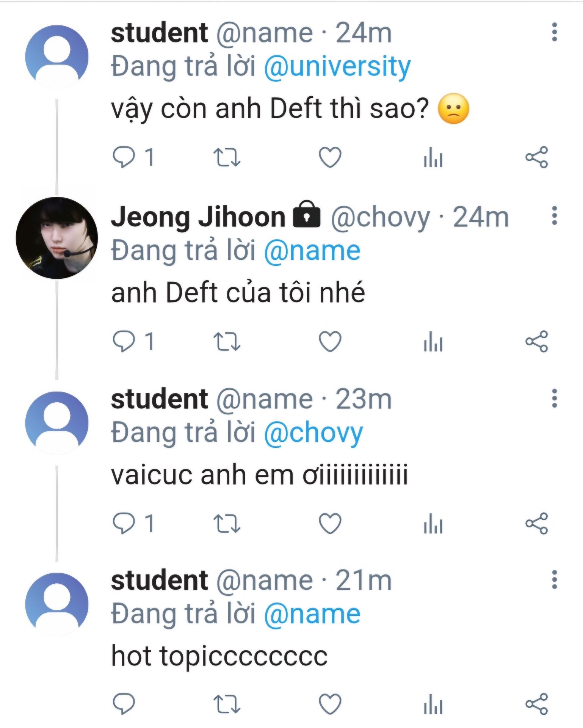
Task: Retweet the 'vaicuc anh em ơiiiii' tweet
Action: [x=227, y=524]
